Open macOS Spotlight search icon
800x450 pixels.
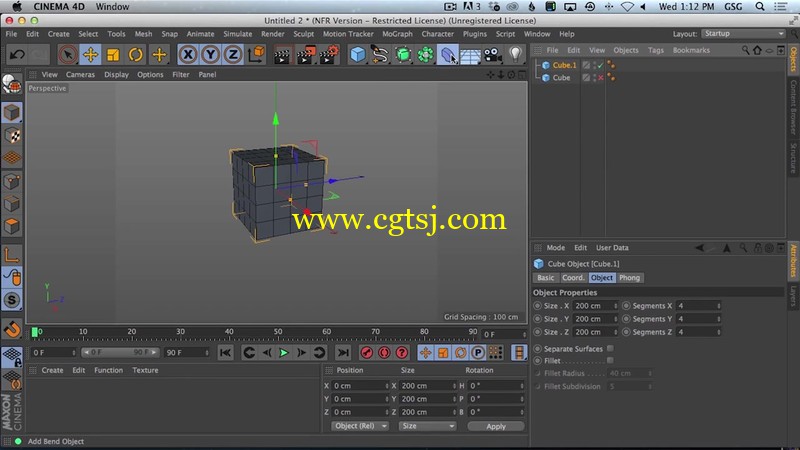tap(760, 7)
